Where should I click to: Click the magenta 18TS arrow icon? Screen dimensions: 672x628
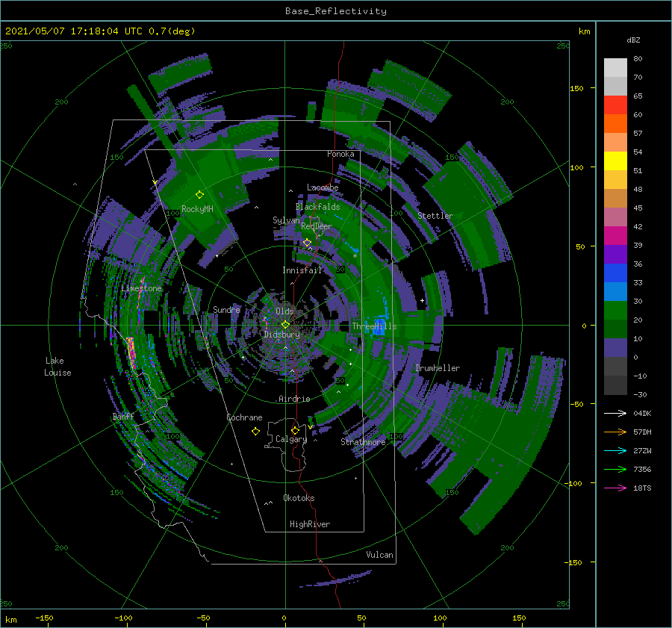pyautogui.click(x=615, y=488)
